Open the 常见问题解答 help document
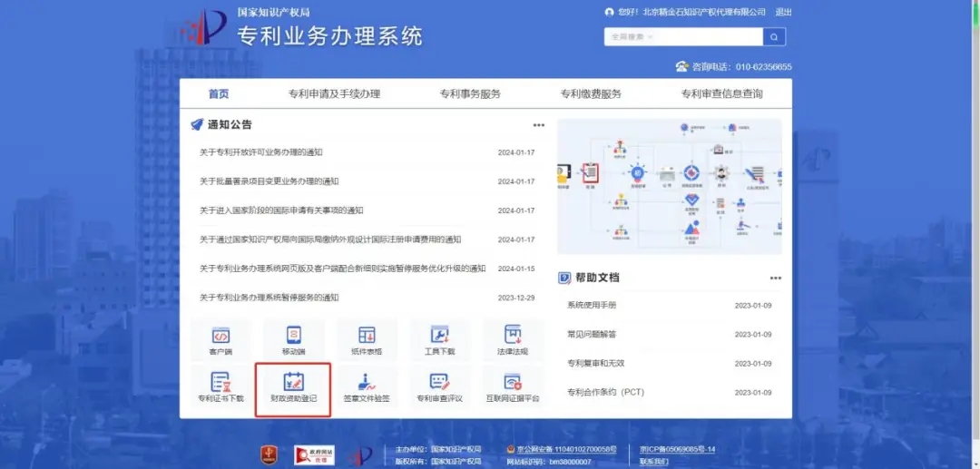This screenshot has width=980, height=469. point(592,334)
